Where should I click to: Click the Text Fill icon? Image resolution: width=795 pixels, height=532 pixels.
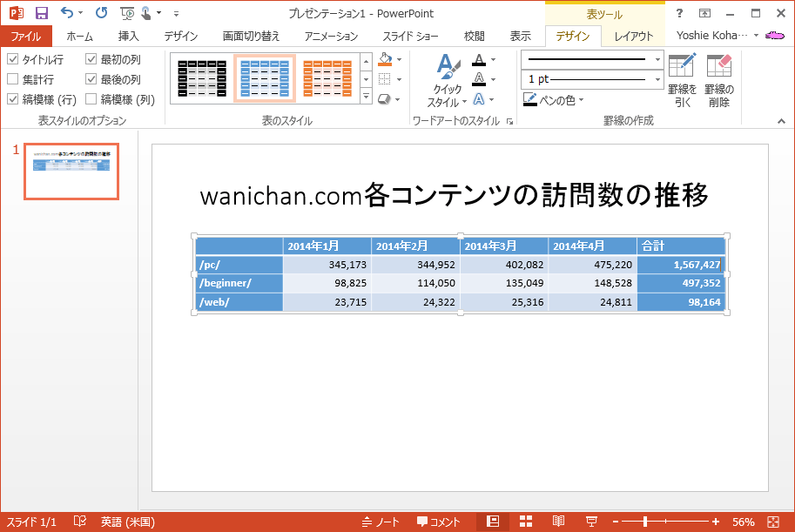(479, 60)
